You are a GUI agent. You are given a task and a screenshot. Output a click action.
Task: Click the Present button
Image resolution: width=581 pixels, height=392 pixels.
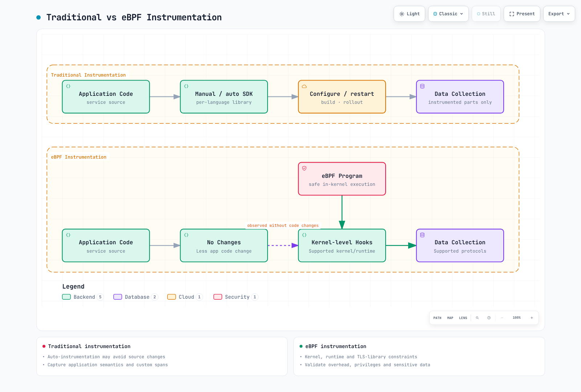coord(522,14)
